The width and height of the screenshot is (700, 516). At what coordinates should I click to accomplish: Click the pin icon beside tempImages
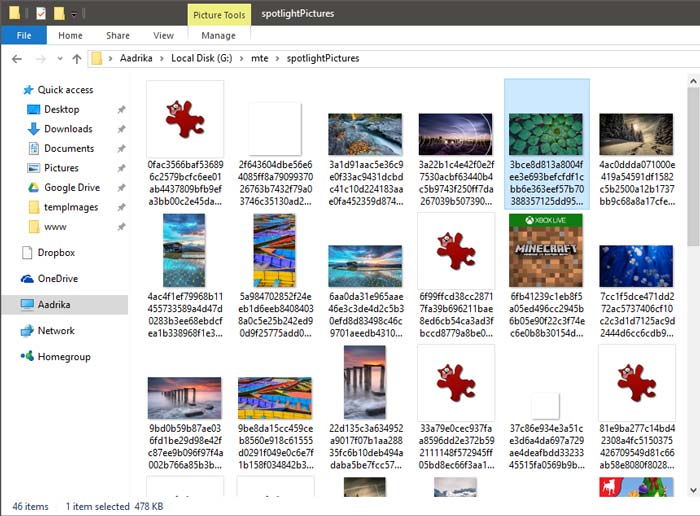(121, 207)
